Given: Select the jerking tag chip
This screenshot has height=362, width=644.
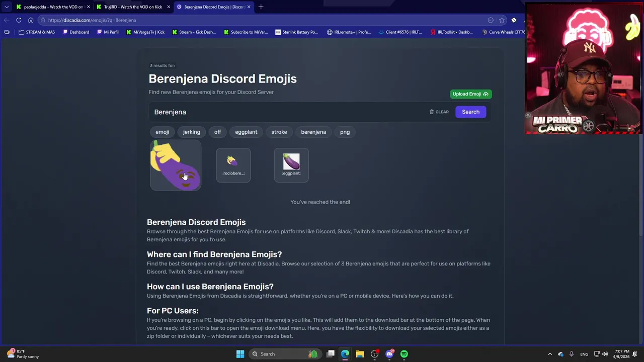Looking at the screenshot, I should pos(191,132).
